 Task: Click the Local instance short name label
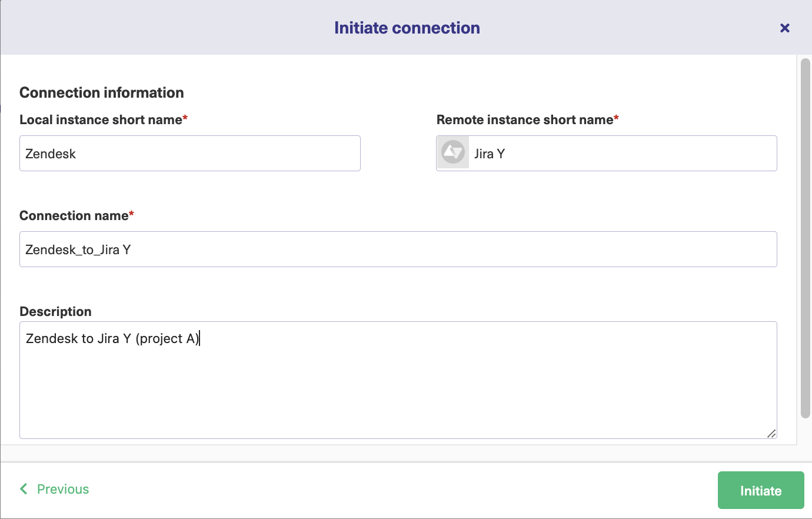[x=104, y=119]
